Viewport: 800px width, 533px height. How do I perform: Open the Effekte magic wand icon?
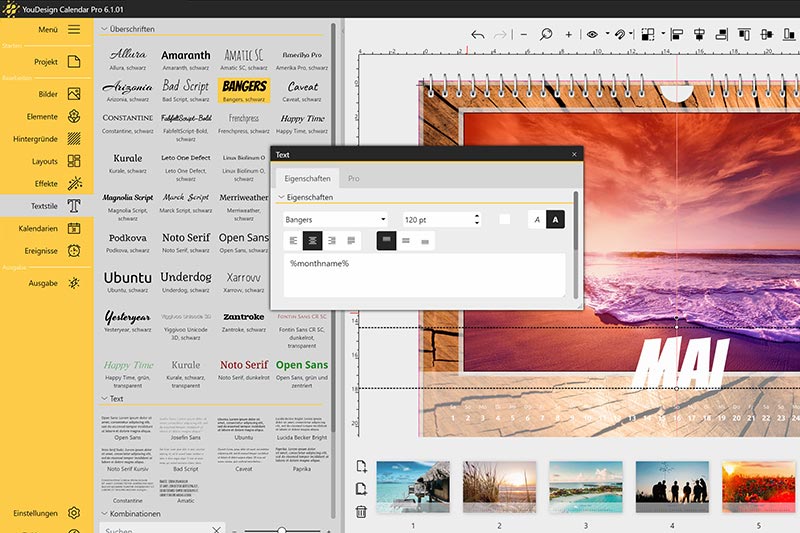tap(74, 184)
